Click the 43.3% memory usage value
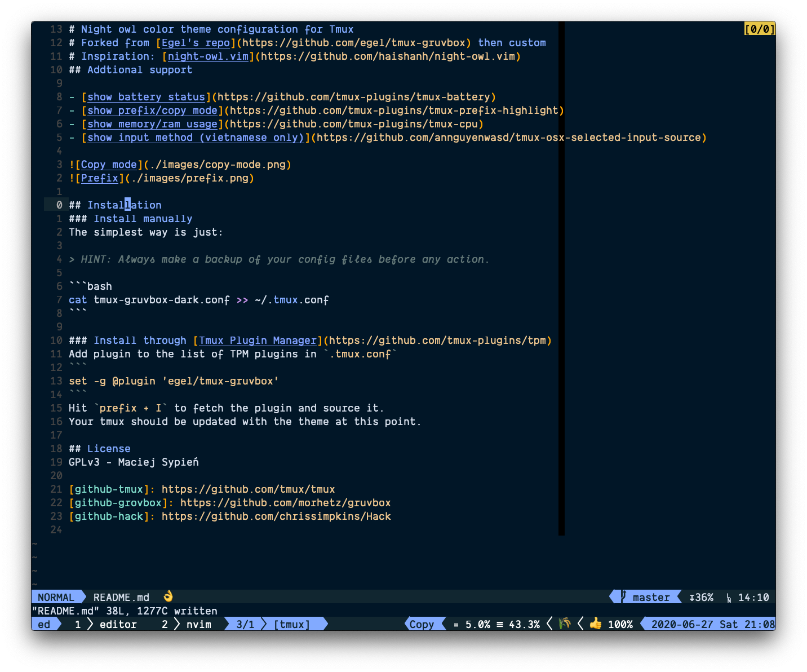This screenshot has width=807, height=672. coord(524,624)
